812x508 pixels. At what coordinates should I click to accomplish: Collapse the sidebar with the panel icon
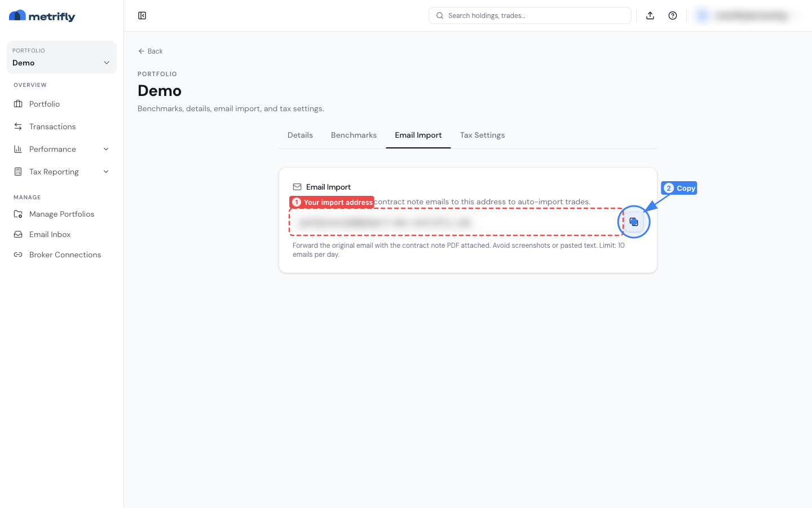(x=142, y=16)
